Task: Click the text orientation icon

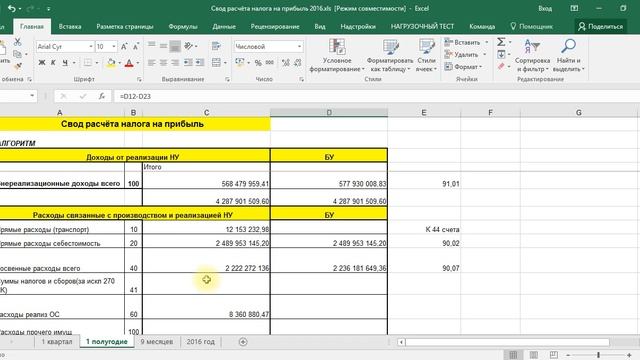Action: (189, 46)
